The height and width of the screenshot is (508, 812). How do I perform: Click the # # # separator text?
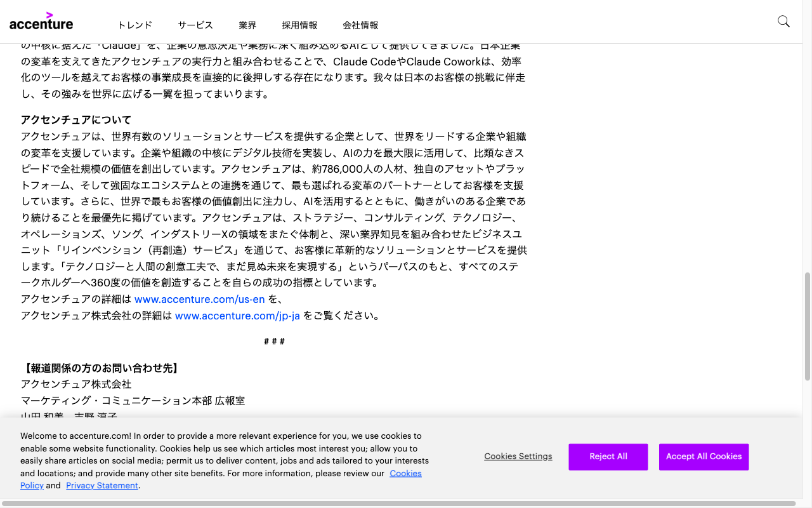(274, 341)
